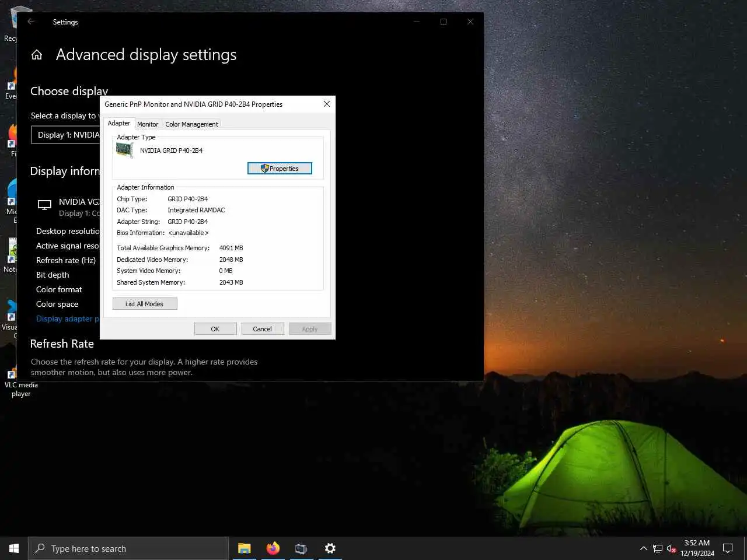Click the muted volume tray icon
The height and width of the screenshot is (560, 747).
671,548
